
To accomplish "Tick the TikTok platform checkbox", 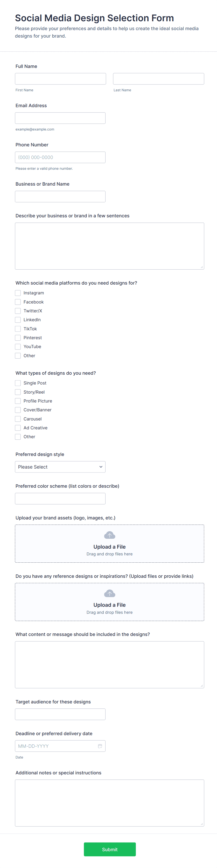I will tap(18, 329).
